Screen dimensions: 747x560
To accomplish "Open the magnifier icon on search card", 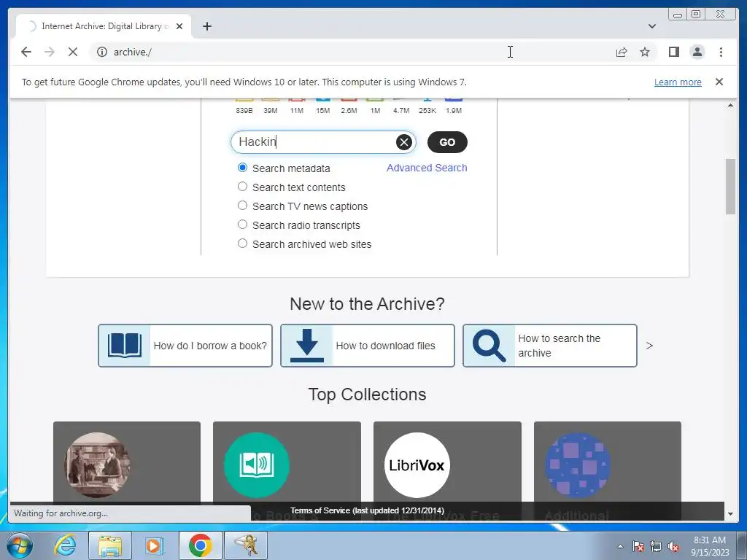I will point(489,346).
